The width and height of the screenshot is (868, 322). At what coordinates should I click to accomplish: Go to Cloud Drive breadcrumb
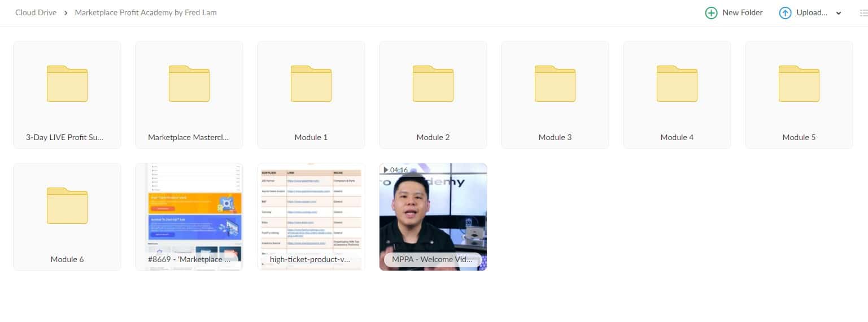point(36,12)
